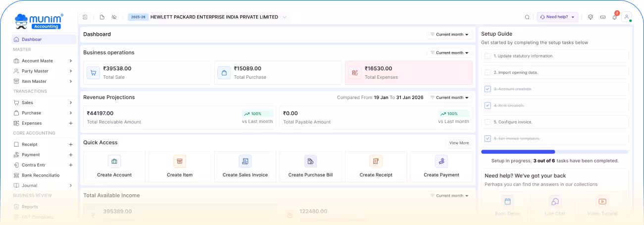This screenshot has width=644, height=225.
Task: Uncheck the Set invoice templates checkbox
Action: (x=488, y=138)
